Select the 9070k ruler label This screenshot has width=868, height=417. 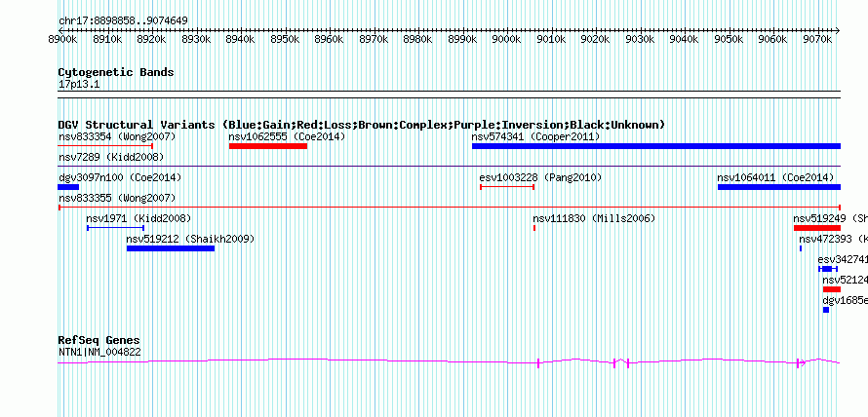point(817,40)
